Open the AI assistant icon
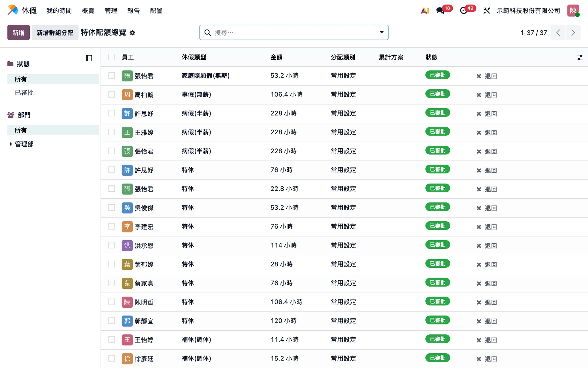The image size is (588, 368). 425,11
